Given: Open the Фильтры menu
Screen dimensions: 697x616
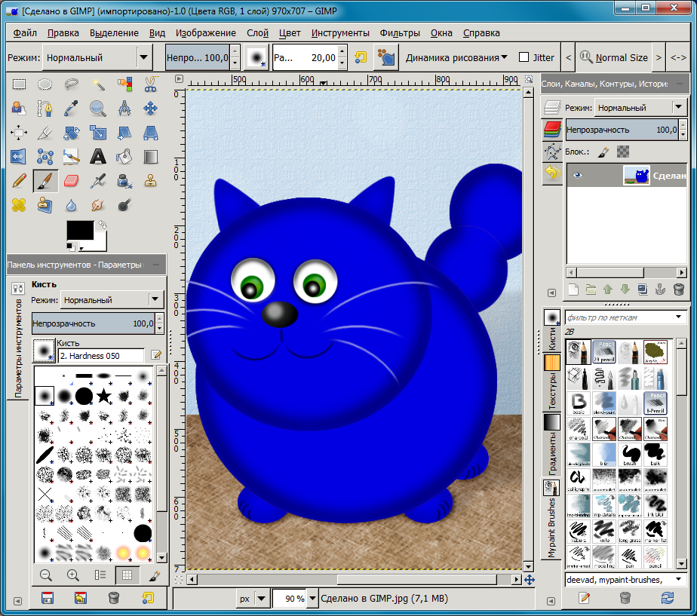Looking at the screenshot, I should [400, 33].
